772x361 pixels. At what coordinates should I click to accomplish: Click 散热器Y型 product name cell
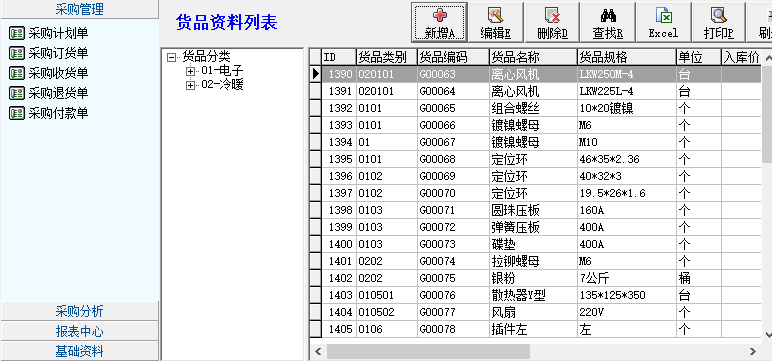(x=533, y=295)
